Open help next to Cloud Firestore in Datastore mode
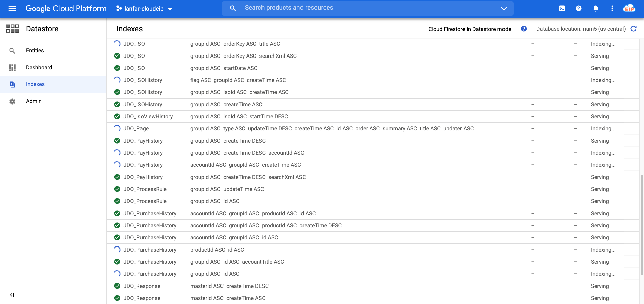The width and height of the screenshot is (644, 304). [x=523, y=29]
